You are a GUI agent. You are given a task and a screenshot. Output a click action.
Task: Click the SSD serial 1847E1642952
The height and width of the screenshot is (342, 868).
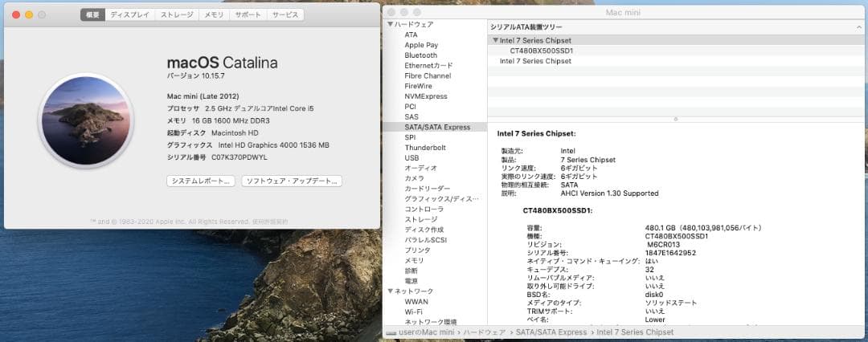pyautogui.click(x=670, y=253)
